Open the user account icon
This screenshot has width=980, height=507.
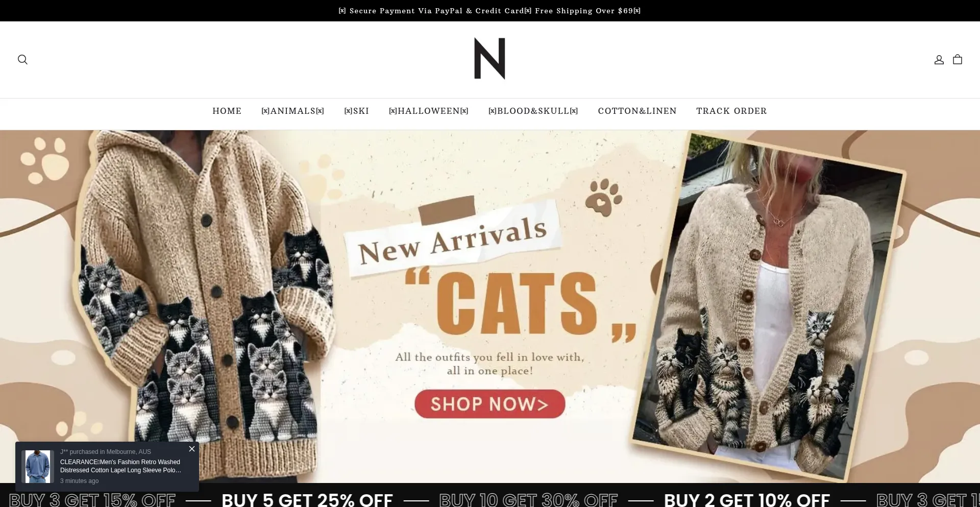coord(939,60)
